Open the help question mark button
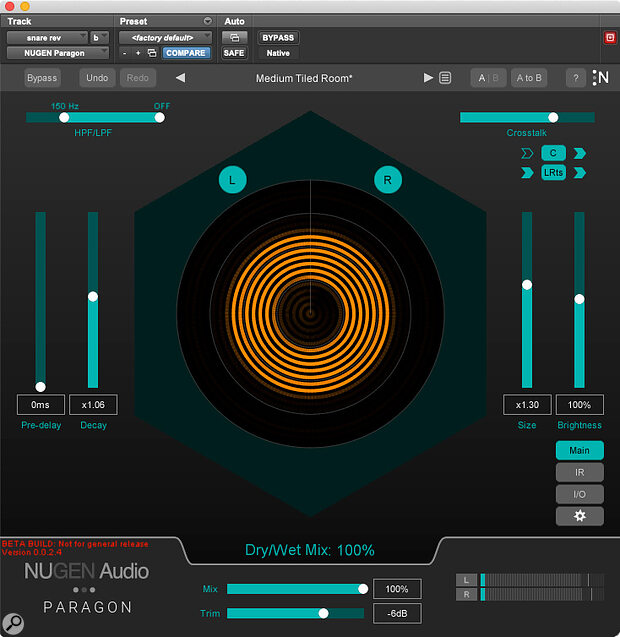Image resolution: width=620 pixels, height=637 pixels. (575, 78)
